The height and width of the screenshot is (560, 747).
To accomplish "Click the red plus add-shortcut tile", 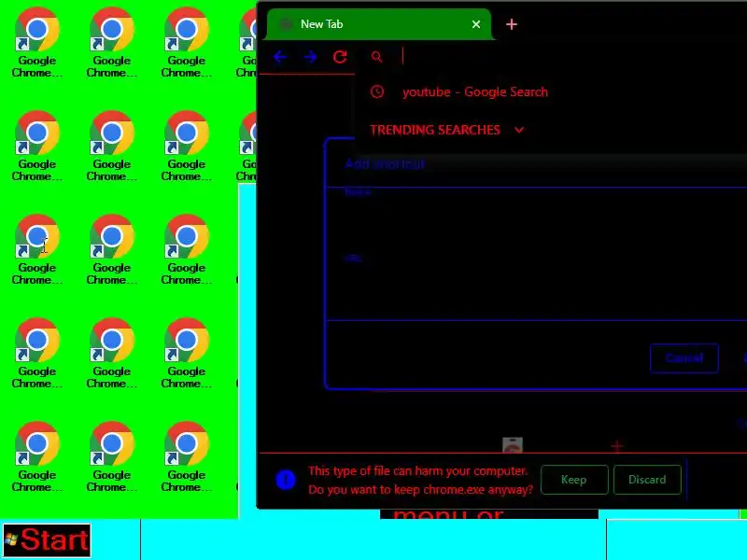I will coord(617,446).
